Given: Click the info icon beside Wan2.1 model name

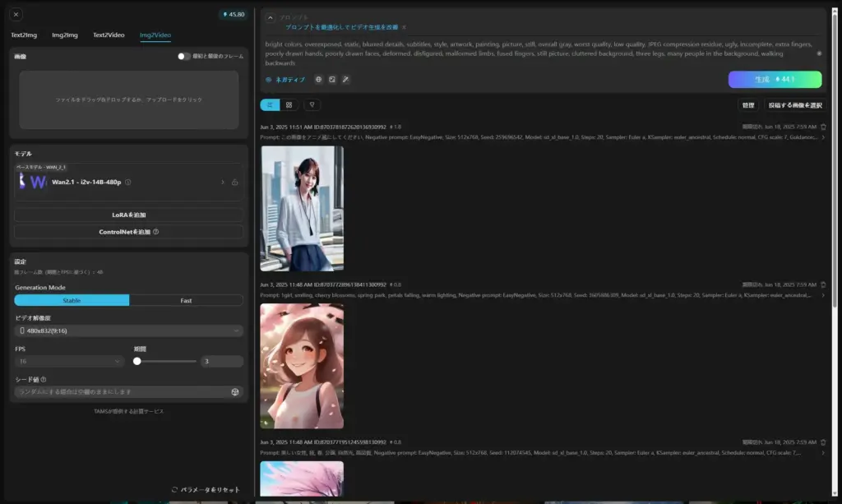Looking at the screenshot, I should 128,183.
